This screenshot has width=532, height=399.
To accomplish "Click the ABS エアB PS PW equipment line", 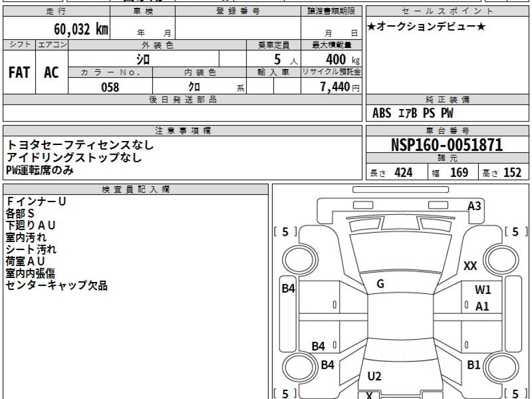I will [413, 113].
